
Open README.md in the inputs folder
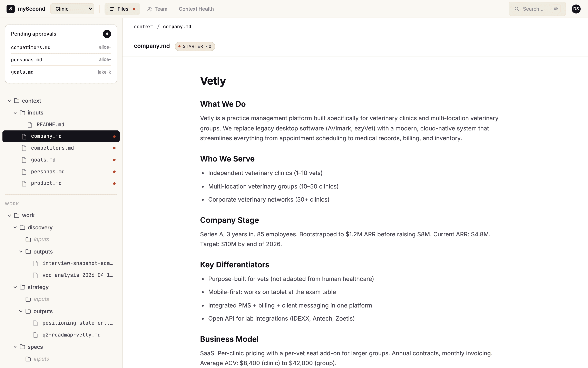(x=61, y=125)
